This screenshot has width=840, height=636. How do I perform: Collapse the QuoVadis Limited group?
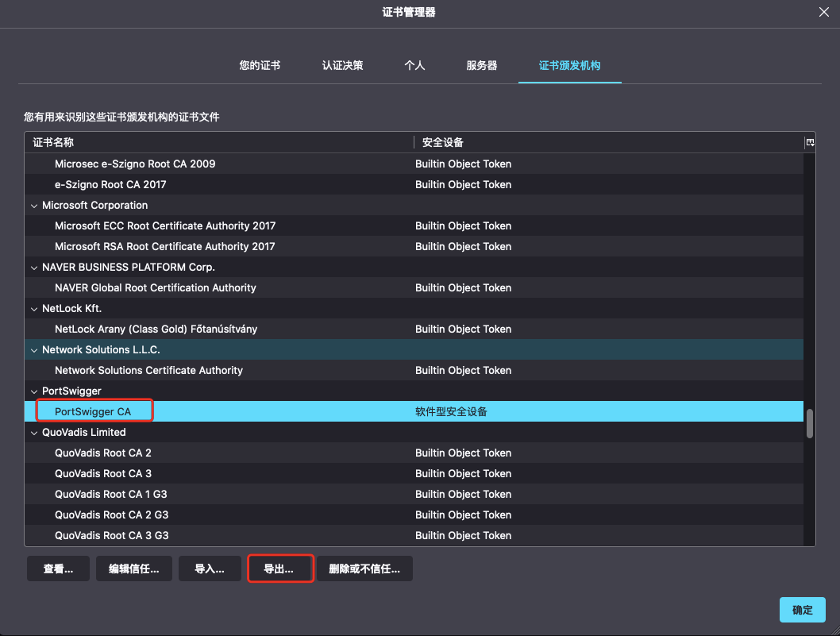(x=34, y=433)
